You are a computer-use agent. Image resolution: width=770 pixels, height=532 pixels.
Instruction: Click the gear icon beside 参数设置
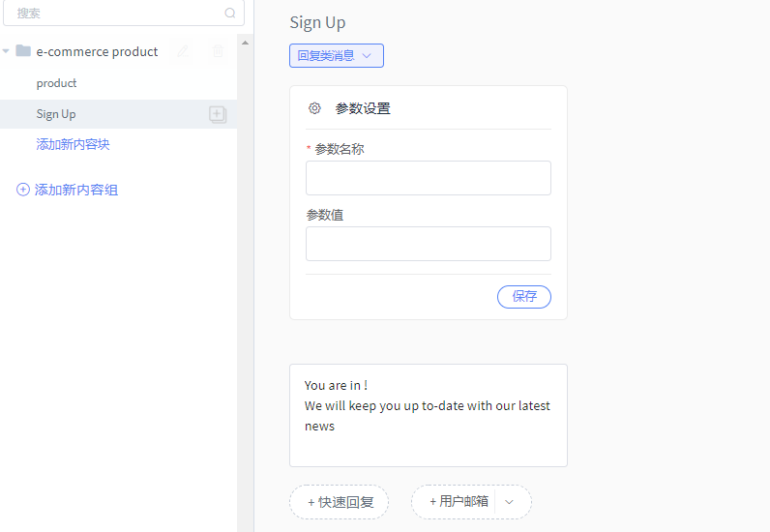tap(314, 108)
